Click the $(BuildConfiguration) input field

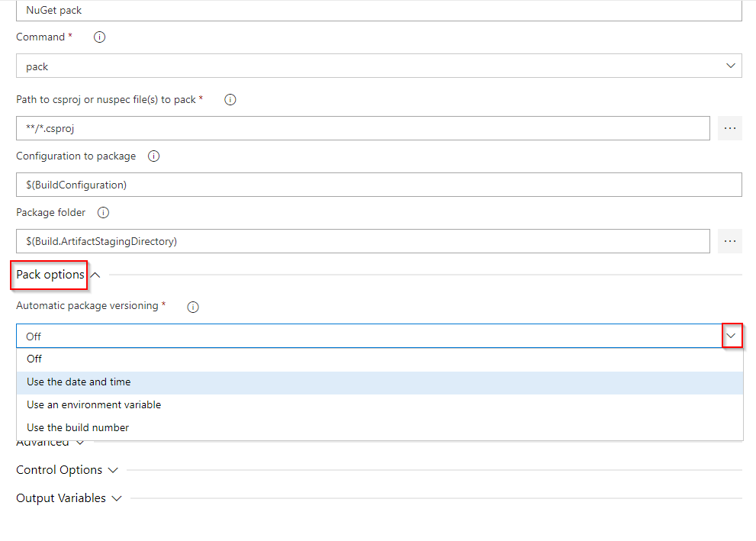[x=379, y=185]
